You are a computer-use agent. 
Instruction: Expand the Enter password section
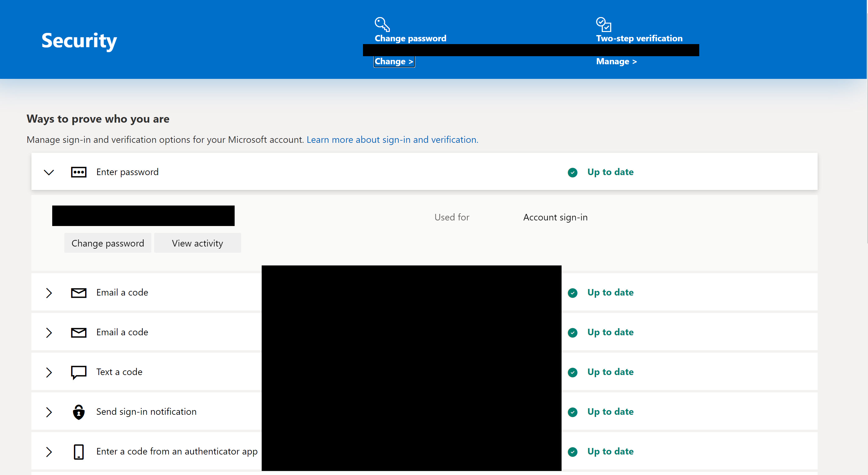[49, 172]
